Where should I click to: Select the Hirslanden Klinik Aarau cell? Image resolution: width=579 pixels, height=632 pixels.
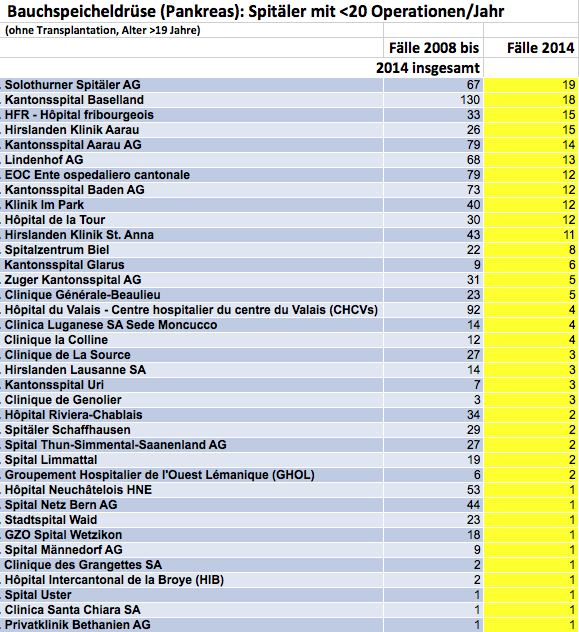191,130
